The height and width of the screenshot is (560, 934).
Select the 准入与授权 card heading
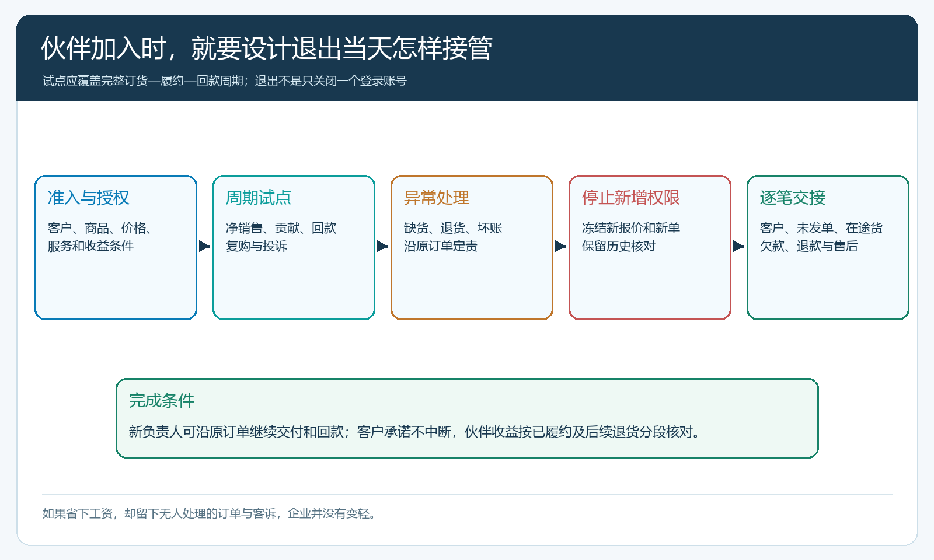click(89, 198)
